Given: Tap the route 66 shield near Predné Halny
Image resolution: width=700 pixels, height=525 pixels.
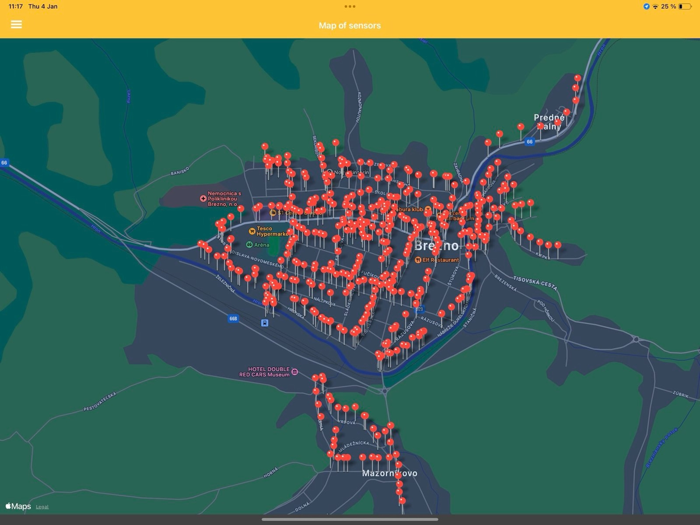Looking at the screenshot, I should pyautogui.click(x=529, y=142).
